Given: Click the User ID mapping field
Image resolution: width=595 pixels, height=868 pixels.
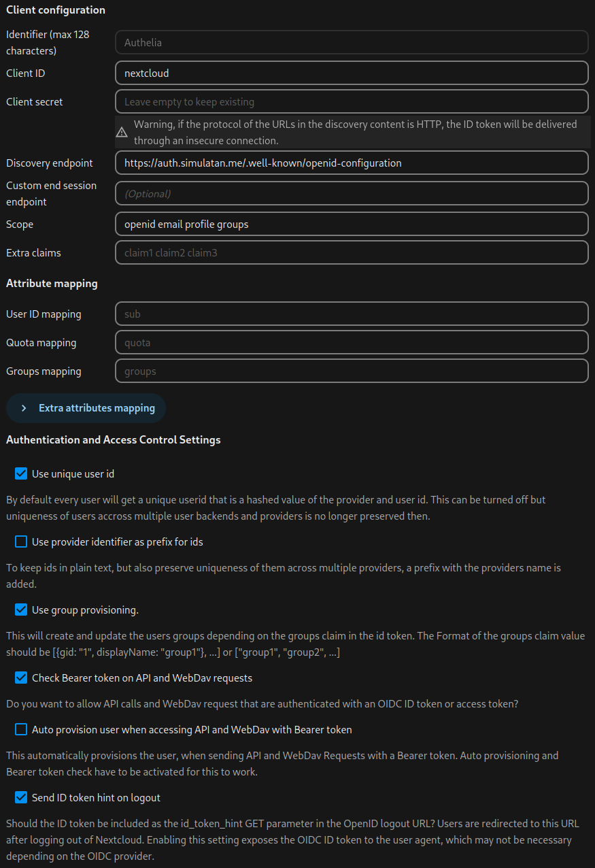Looking at the screenshot, I should (352, 314).
